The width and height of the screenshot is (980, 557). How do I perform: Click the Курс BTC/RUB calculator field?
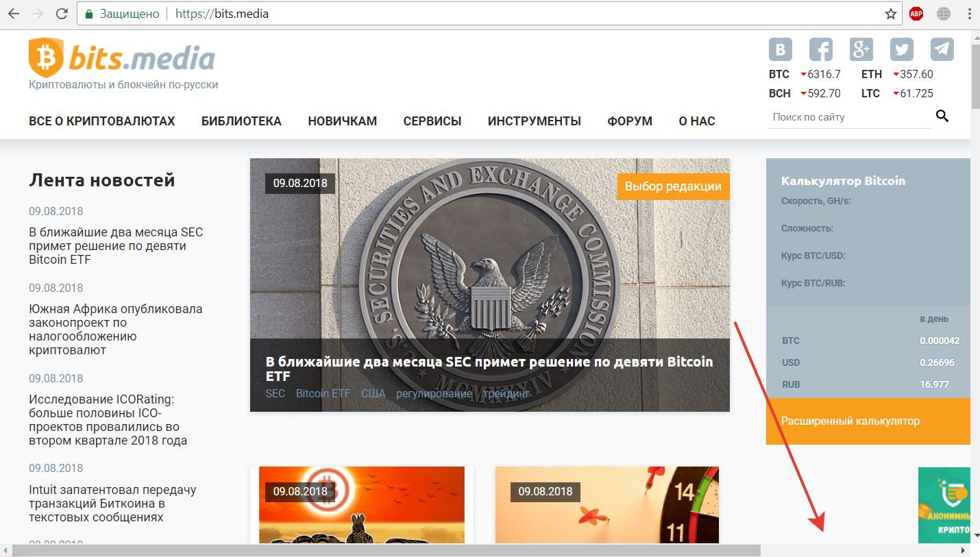pyautogui.click(x=813, y=284)
